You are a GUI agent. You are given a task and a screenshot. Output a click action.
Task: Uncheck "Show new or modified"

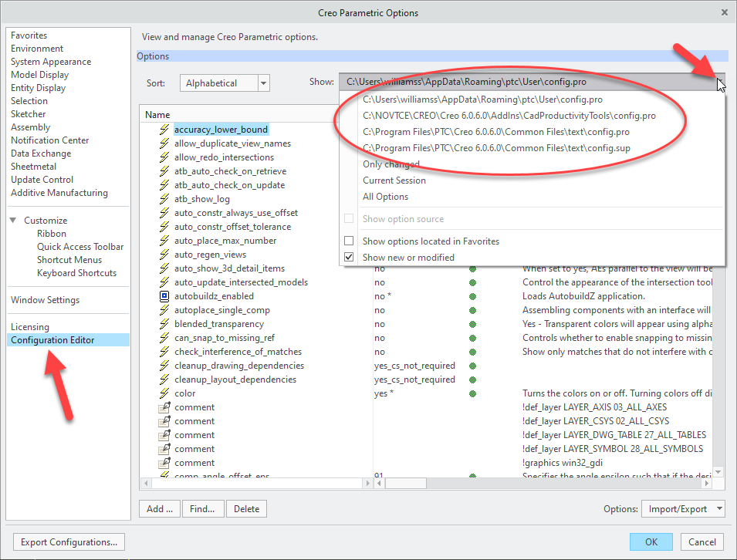(x=348, y=256)
